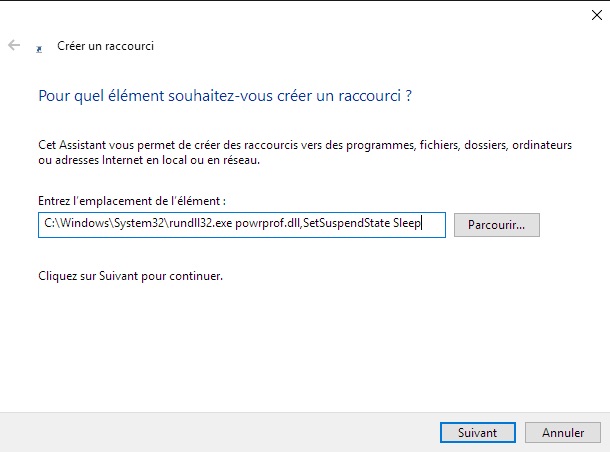Go back using the arrow icon

coord(14,45)
